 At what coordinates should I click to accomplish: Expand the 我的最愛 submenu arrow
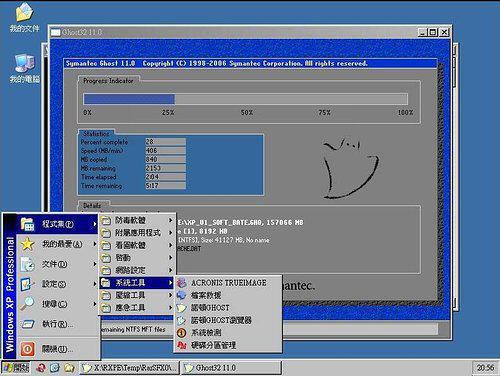(x=95, y=244)
